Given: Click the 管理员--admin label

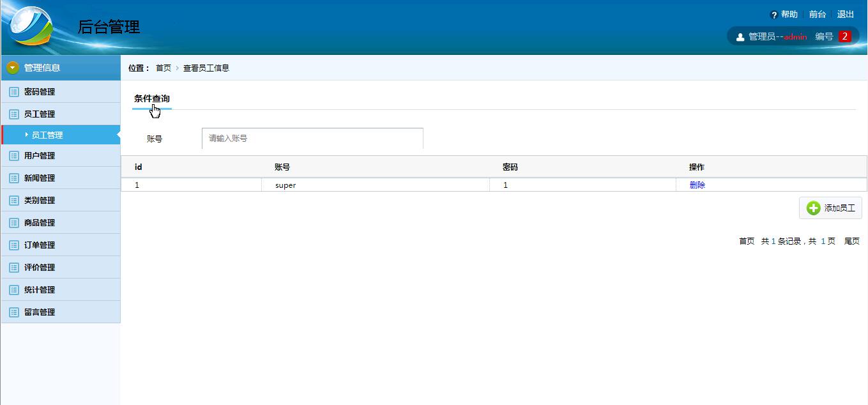Looking at the screenshot, I should (x=778, y=37).
